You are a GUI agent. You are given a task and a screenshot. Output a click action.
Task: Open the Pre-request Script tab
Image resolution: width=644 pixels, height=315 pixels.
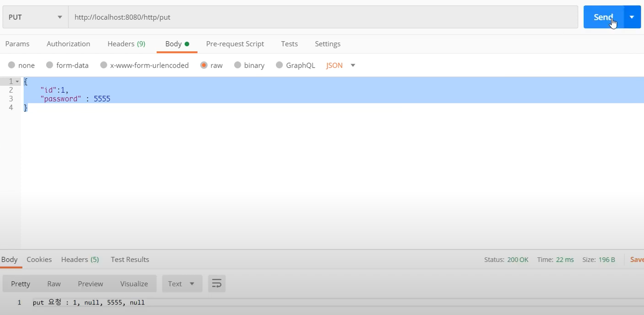click(235, 44)
